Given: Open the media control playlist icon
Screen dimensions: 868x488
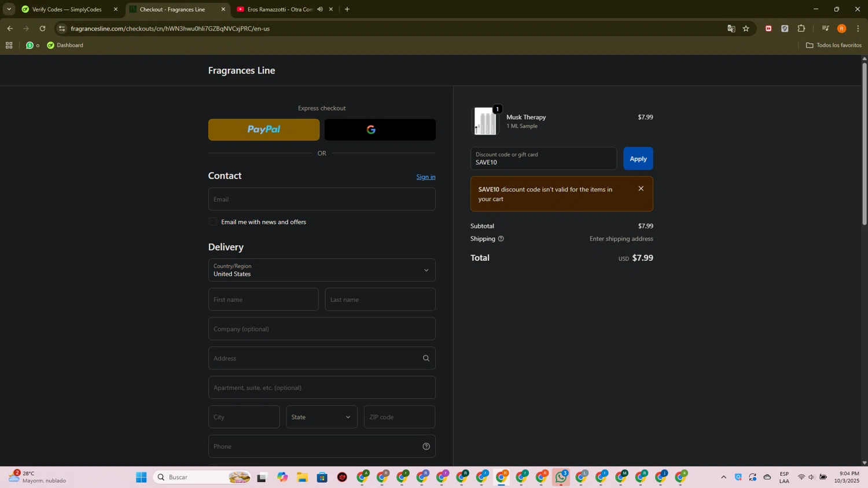Looking at the screenshot, I should [x=825, y=28].
